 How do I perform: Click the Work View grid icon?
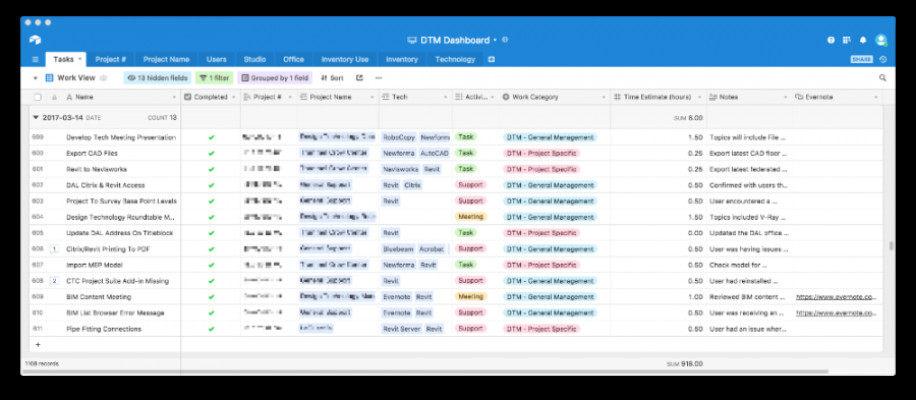coord(49,78)
